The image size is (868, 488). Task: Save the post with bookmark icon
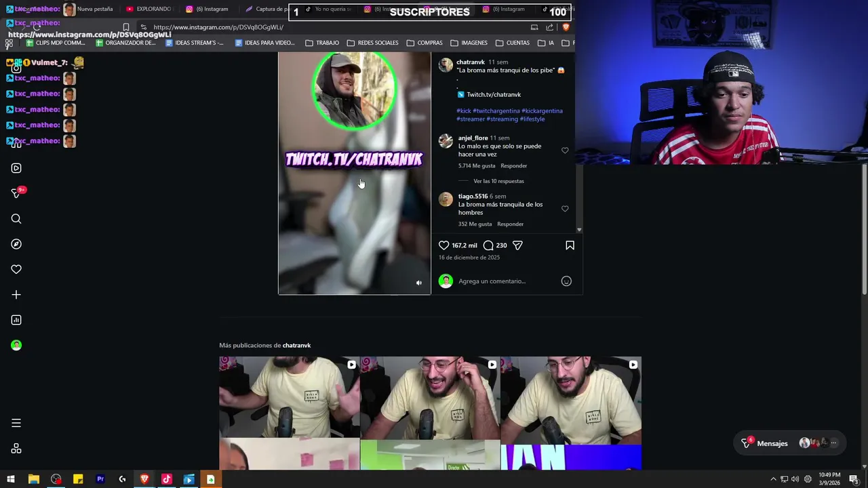[570, 245]
